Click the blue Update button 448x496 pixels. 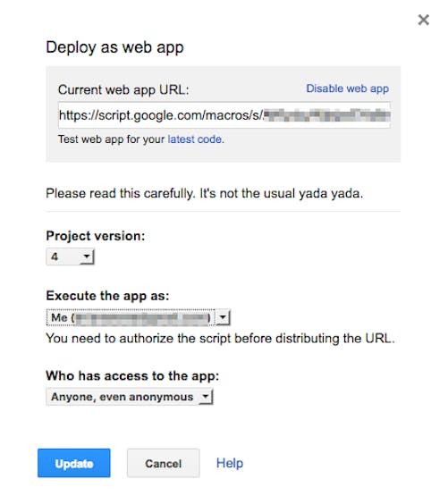point(73,463)
